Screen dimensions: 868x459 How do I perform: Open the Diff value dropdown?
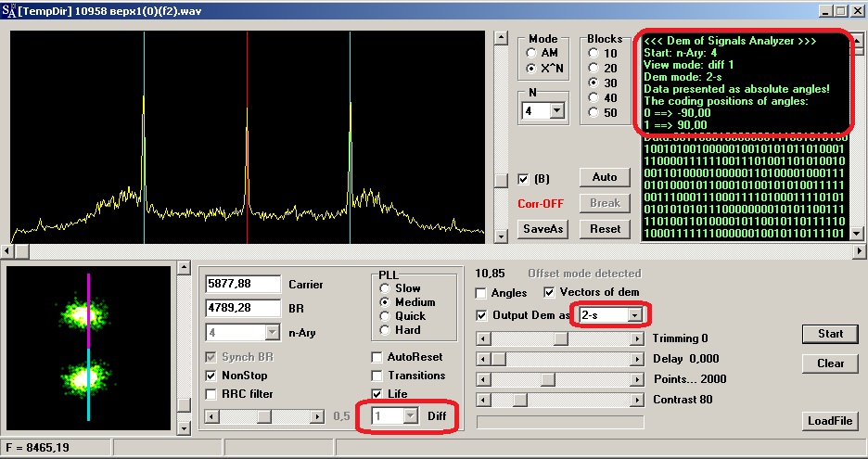tap(411, 415)
